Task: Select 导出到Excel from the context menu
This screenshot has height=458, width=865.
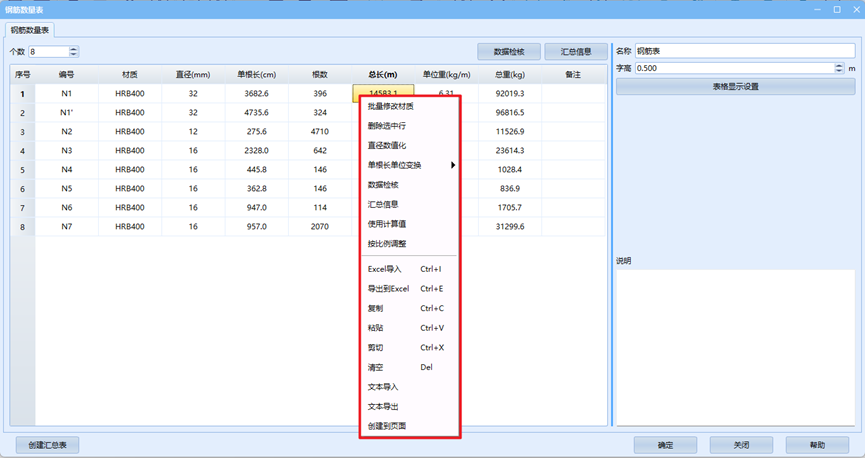Action: [389, 289]
